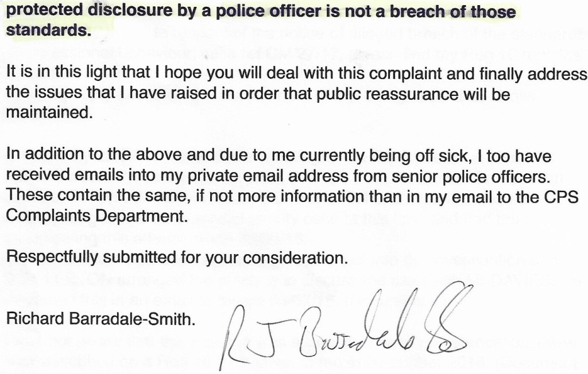Viewport: 588px width, 374px height.
Task: Click the bold word 'standards.'
Action: 48,31
